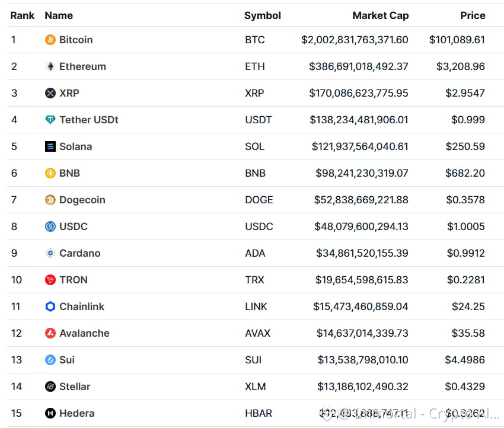Click the TRON red icon
Image resolution: width=504 pixels, height=428 pixels.
click(50, 280)
